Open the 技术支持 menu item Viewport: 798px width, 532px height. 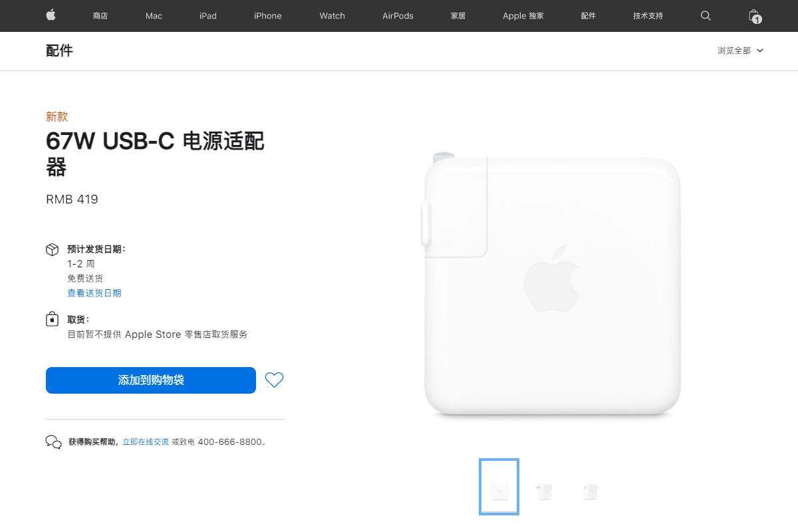click(x=648, y=16)
